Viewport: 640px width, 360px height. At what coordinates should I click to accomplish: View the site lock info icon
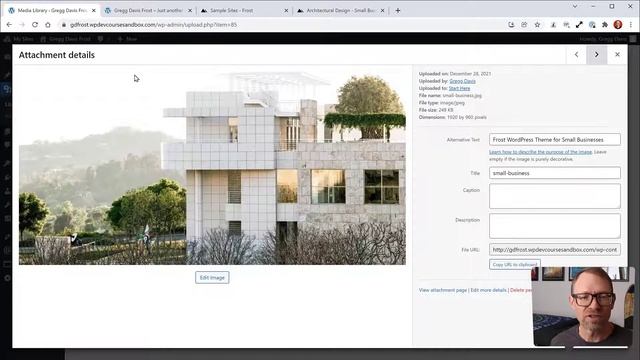[64, 25]
